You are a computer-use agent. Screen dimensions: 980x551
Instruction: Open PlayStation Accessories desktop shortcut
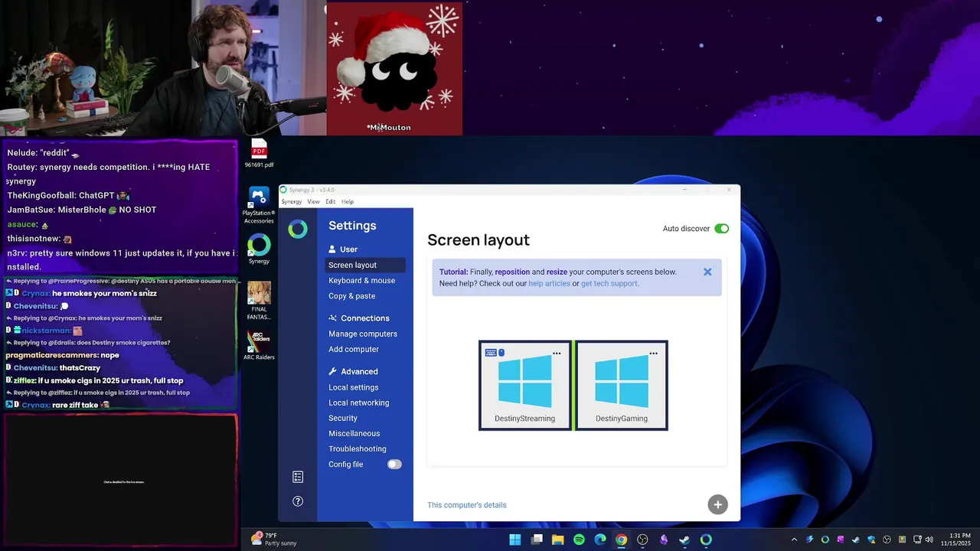click(259, 205)
